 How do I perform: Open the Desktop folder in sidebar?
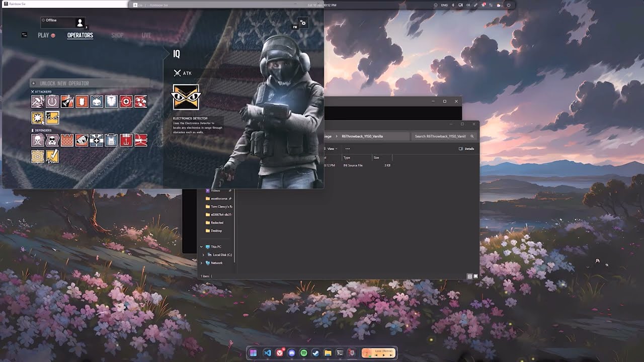[214, 231]
